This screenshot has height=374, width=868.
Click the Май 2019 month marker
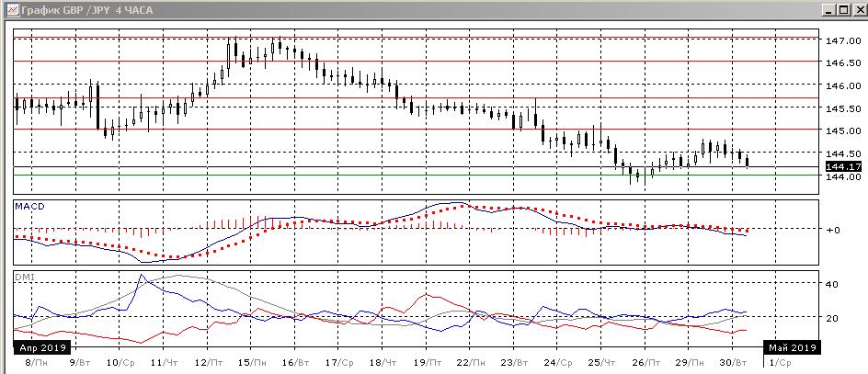[x=791, y=348]
